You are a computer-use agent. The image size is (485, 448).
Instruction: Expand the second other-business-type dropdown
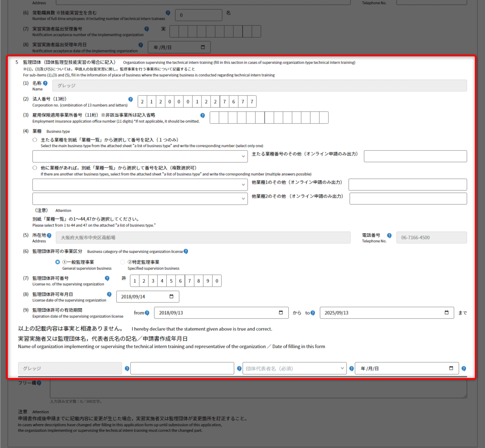click(140, 199)
